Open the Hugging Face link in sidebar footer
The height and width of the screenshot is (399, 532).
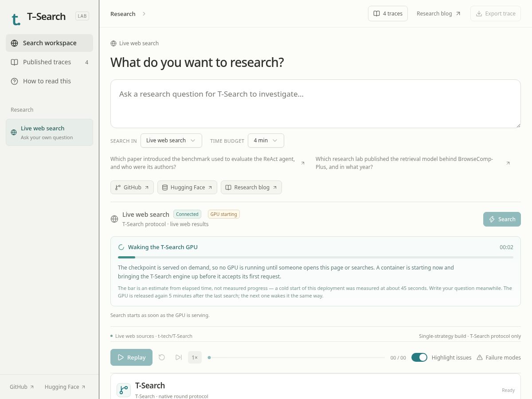click(x=65, y=387)
